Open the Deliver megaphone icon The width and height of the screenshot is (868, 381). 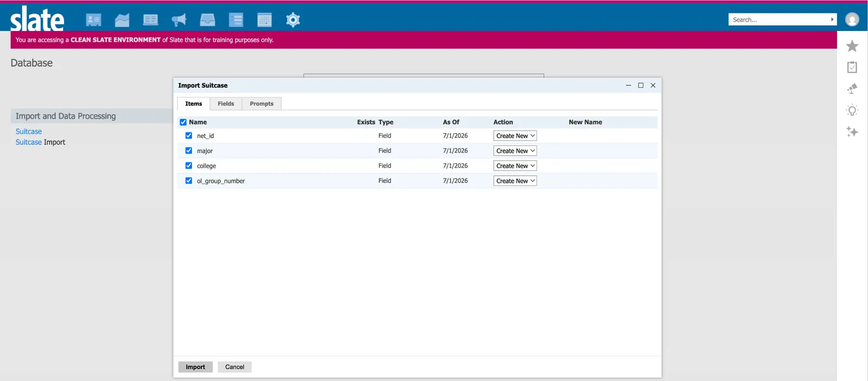click(179, 20)
